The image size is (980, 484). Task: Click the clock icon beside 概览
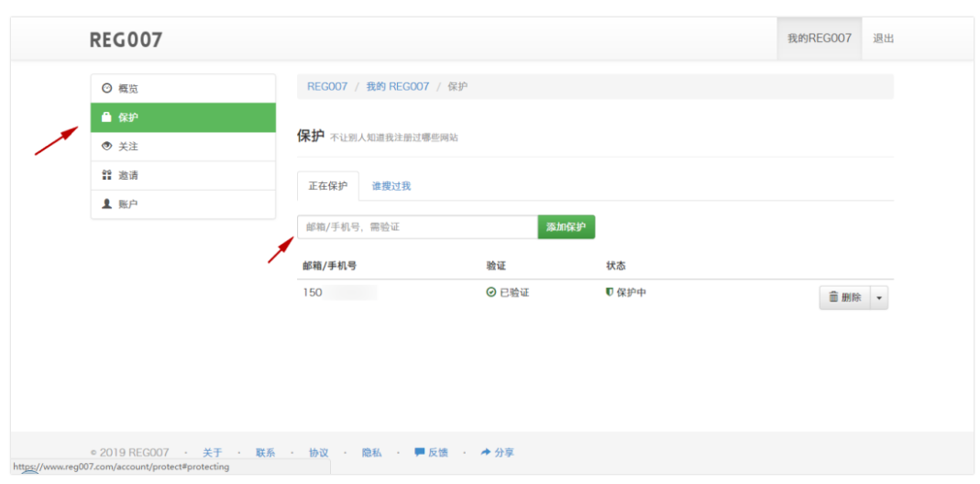(107, 88)
